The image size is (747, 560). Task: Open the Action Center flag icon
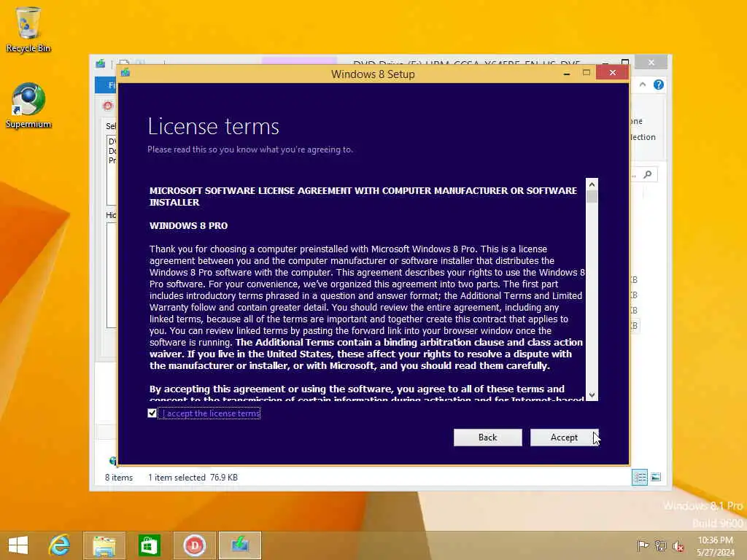point(643,545)
